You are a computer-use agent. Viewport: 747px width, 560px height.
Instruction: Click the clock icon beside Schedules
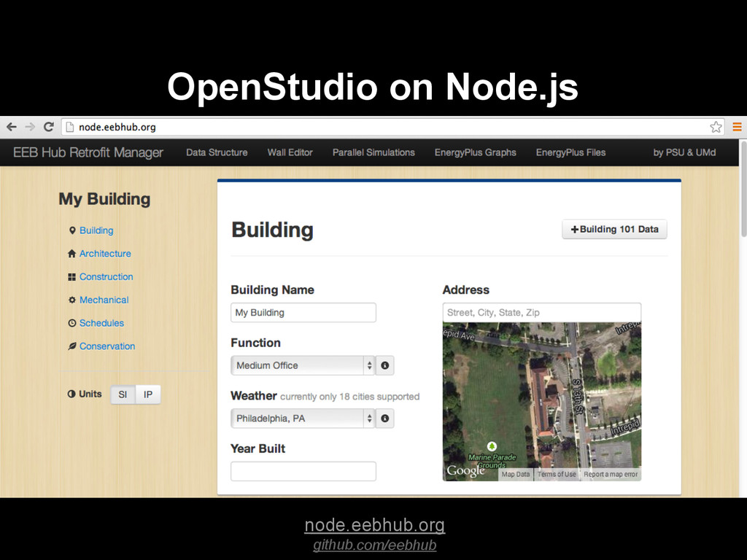[72, 323]
